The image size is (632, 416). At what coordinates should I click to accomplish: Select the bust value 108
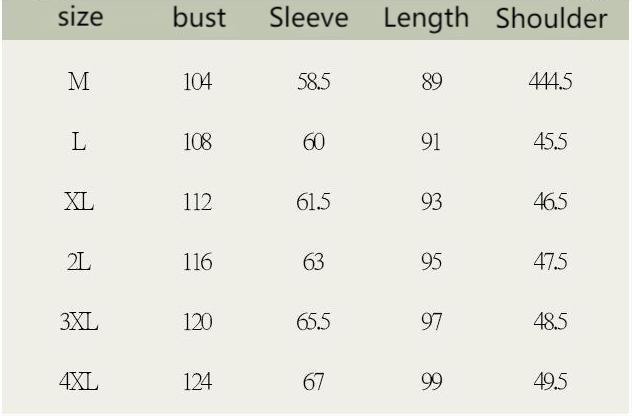[198, 142]
